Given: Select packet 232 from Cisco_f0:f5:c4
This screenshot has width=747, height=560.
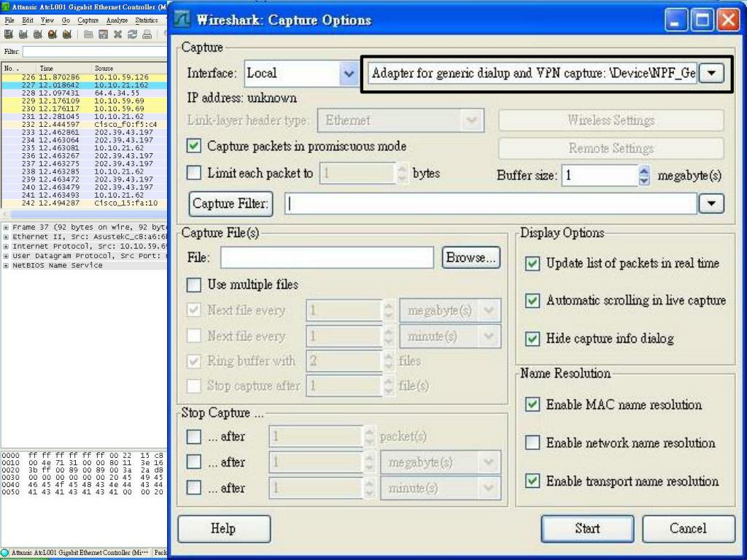Looking at the screenshot, I should pyautogui.click(x=85, y=124).
